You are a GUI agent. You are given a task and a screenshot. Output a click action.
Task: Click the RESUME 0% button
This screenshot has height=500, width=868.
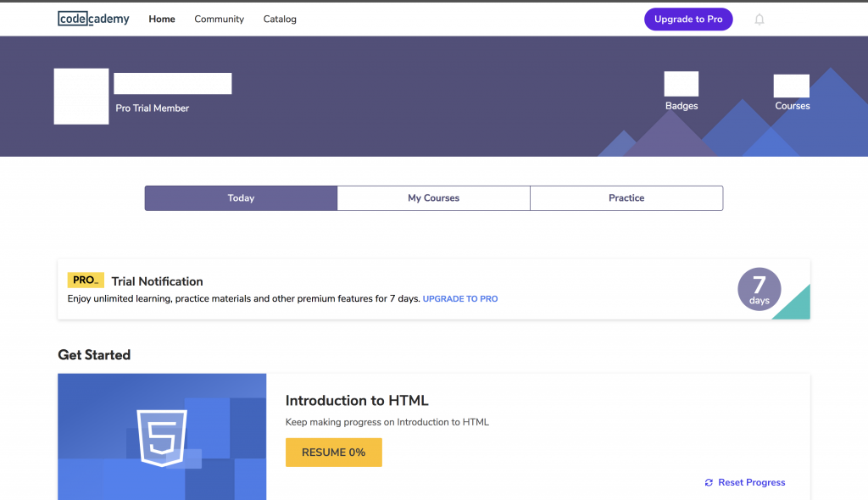coord(334,453)
